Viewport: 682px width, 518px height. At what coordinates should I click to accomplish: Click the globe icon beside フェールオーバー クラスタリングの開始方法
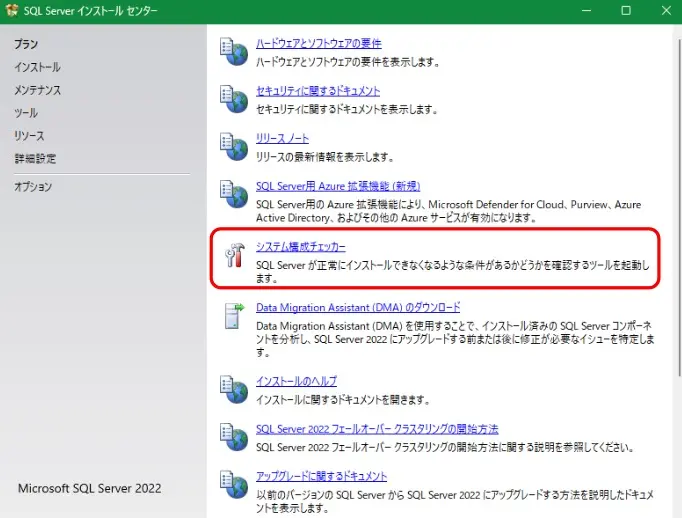[234, 437]
